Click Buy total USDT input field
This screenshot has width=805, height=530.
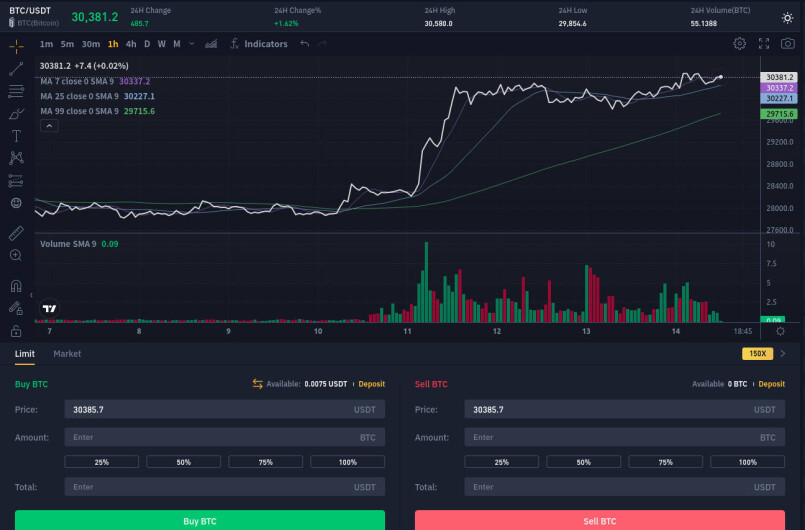pos(224,487)
